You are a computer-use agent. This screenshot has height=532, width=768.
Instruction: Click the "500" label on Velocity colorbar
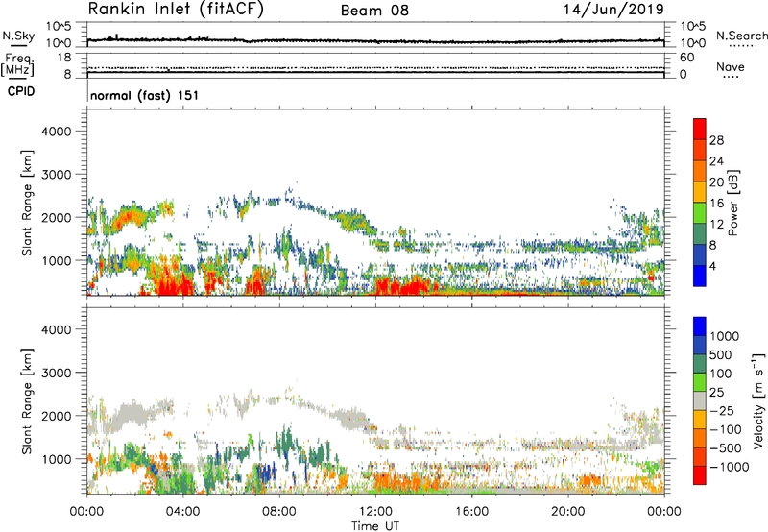pyautogui.click(x=722, y=355)
